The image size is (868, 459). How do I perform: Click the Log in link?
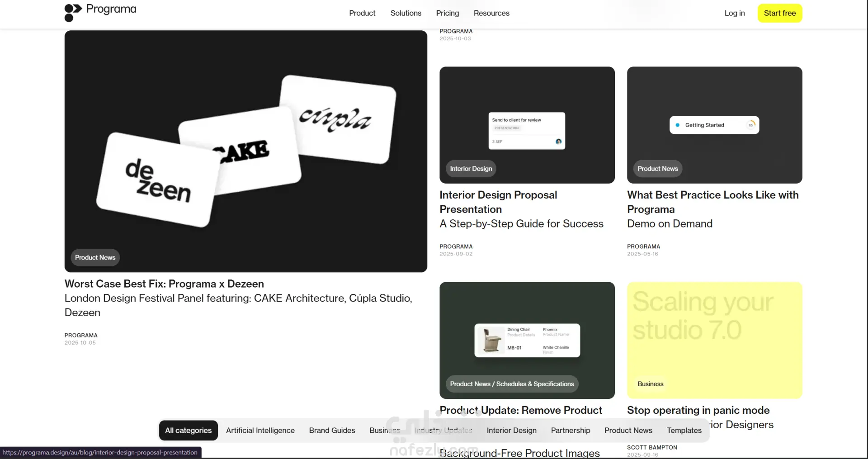(x=735, y=13)
